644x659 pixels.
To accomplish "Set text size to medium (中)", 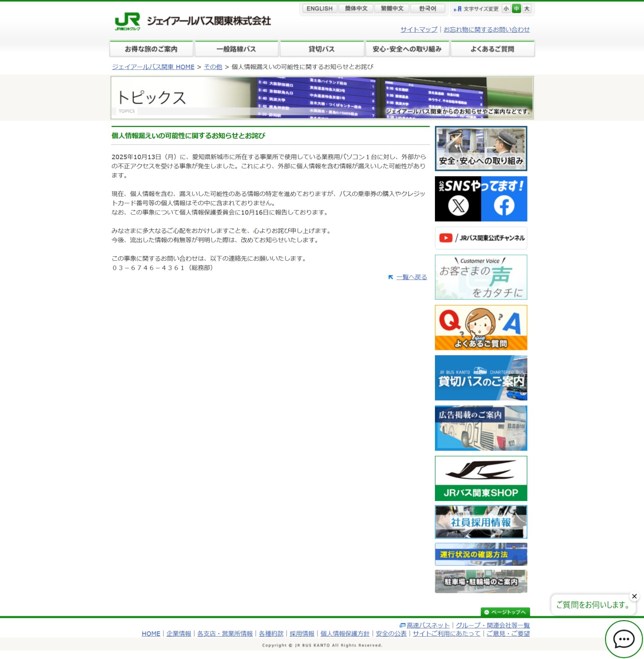I will coord(516,9).
